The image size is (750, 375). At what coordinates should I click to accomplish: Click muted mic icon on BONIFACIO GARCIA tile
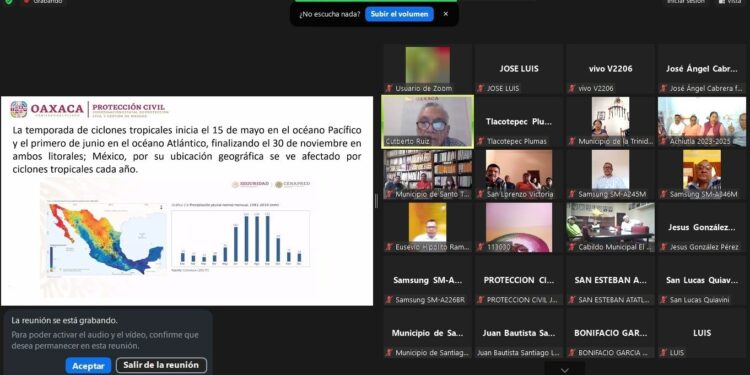(x=572, y=353)
